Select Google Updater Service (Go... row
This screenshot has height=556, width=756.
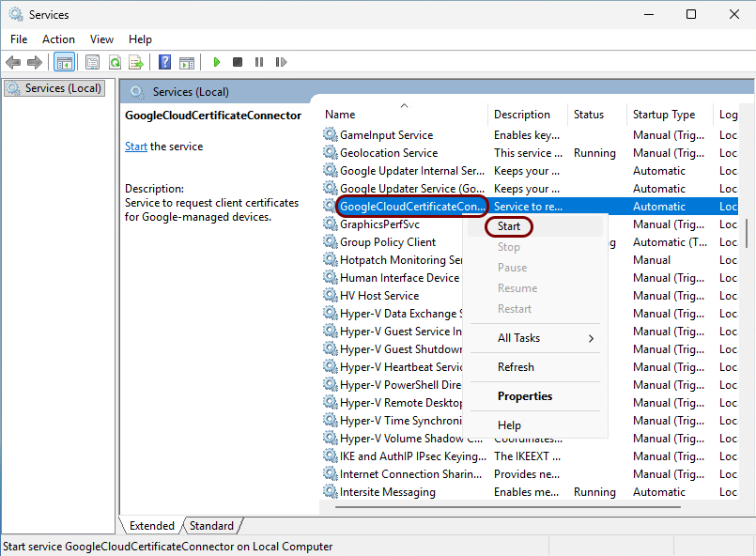pos(529,188)
